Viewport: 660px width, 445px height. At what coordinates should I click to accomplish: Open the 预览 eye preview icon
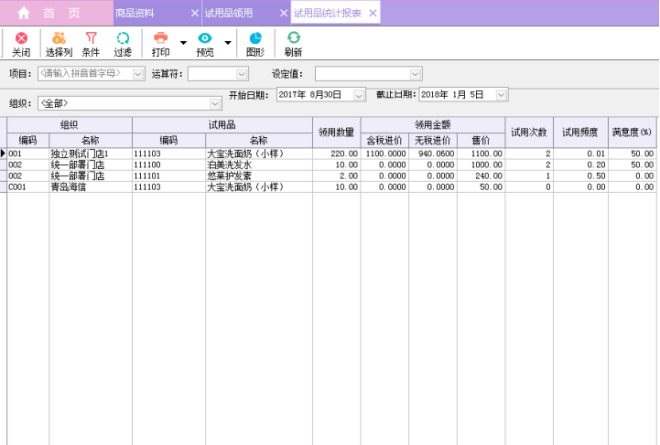(205, 38)
